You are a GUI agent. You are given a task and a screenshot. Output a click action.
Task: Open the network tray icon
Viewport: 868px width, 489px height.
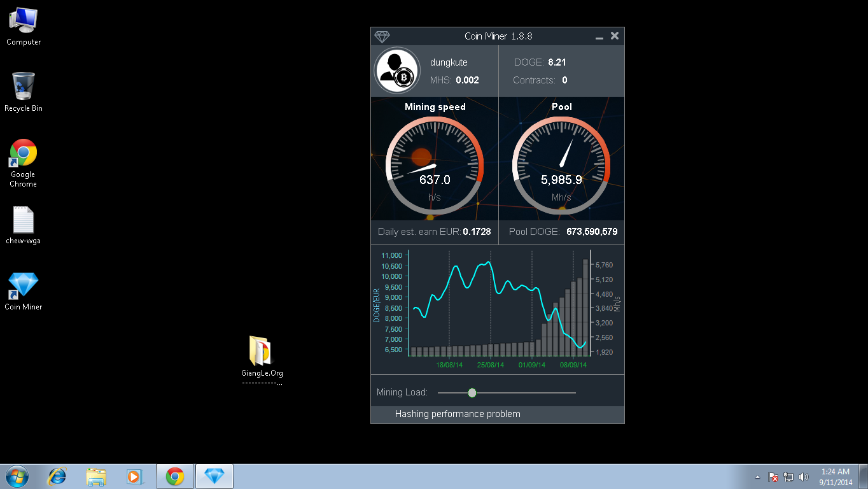788,477
